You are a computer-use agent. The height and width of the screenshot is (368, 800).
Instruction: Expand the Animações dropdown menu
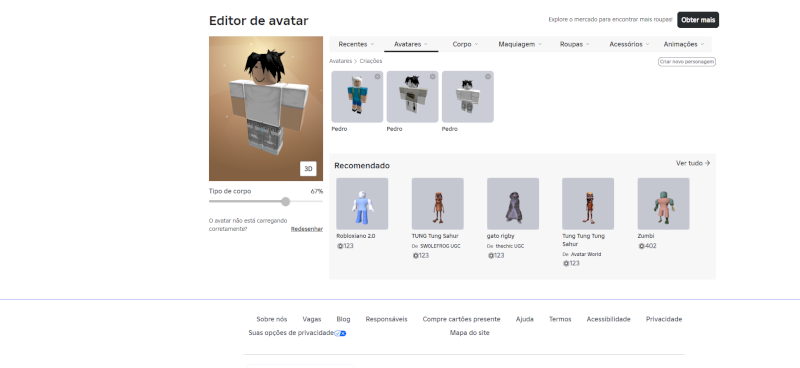684,44
